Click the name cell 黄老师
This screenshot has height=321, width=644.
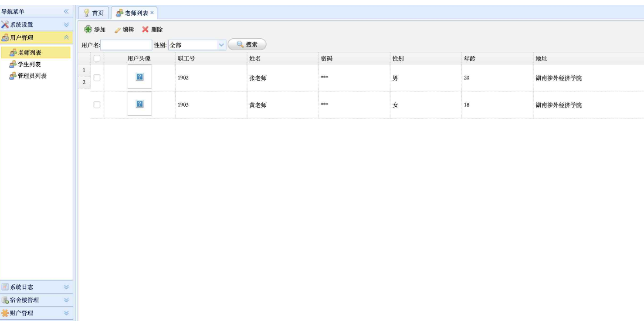point(282,105)
